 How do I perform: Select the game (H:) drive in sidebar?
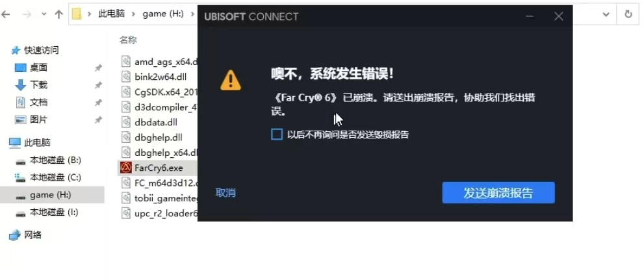(x=52, y=195)
